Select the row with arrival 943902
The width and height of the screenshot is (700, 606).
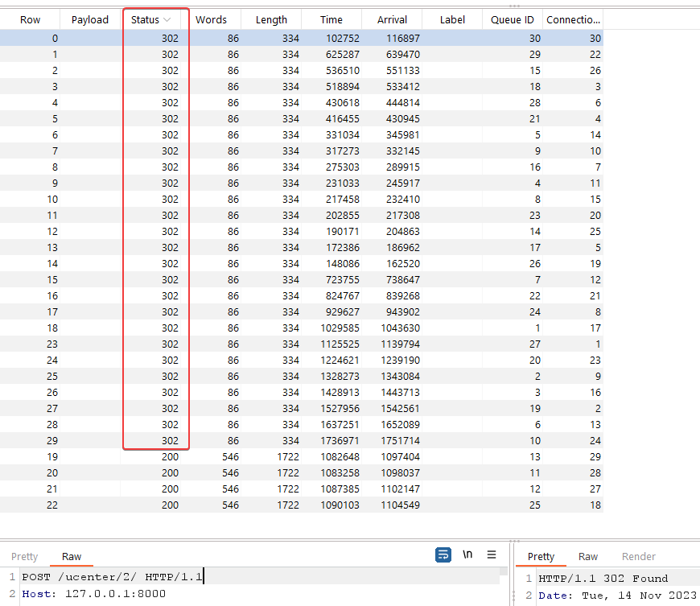[x=302, y=311]
